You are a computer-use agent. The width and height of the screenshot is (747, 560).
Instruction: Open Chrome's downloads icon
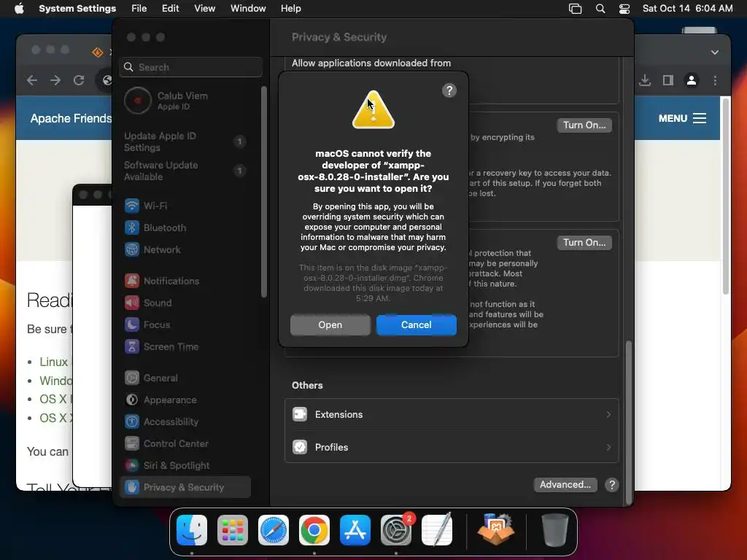pyautogui.click(x=645, y=80)
